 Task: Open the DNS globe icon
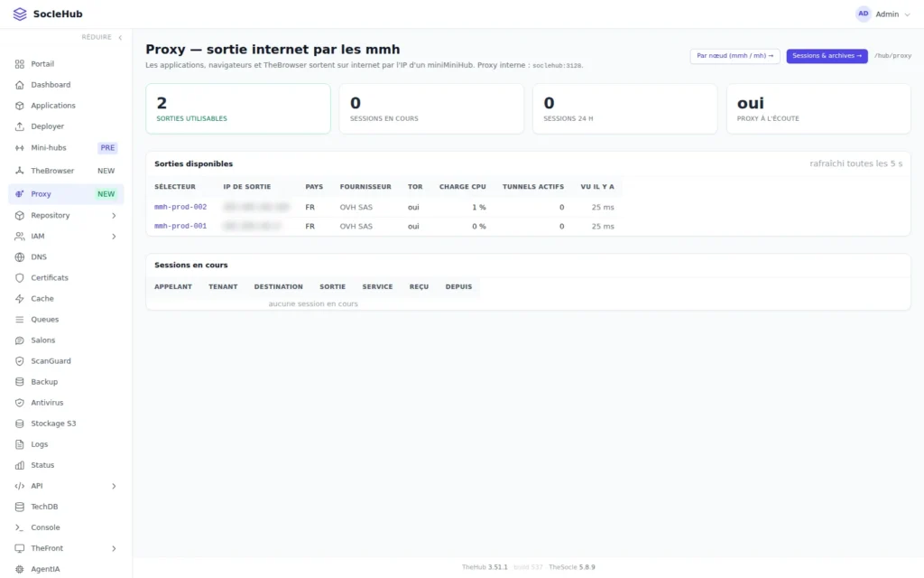click(x=20, y=257)
